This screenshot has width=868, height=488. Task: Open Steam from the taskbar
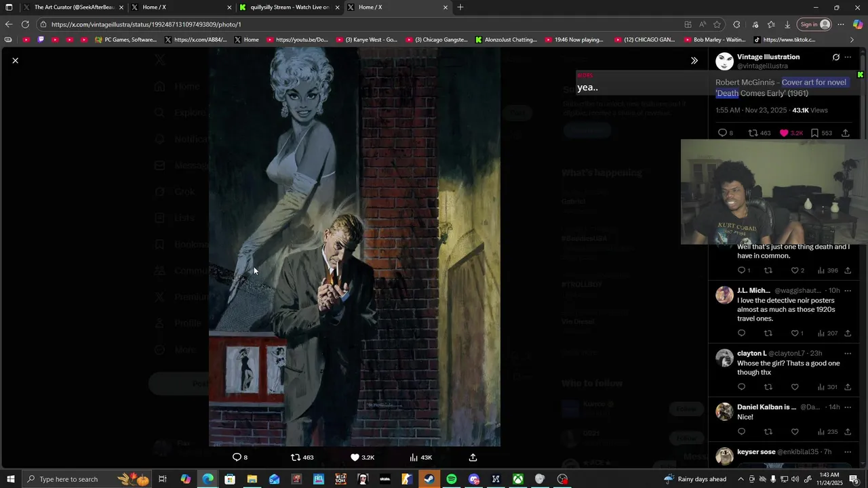tap(429, 479)
